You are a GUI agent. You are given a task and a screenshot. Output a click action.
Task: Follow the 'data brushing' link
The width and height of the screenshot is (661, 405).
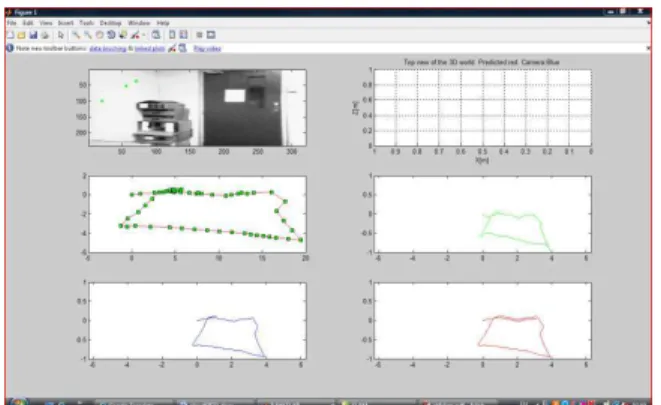pyautogui.click(x=107, y=49)
